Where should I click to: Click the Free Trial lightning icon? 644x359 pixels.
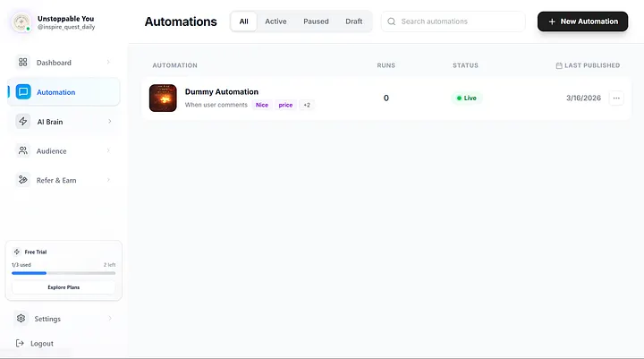tap(17, 252)
